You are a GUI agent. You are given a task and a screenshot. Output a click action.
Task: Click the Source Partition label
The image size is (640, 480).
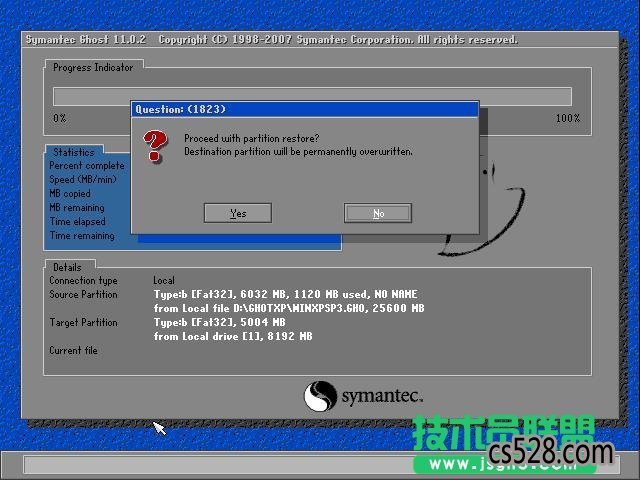(83, 294)
